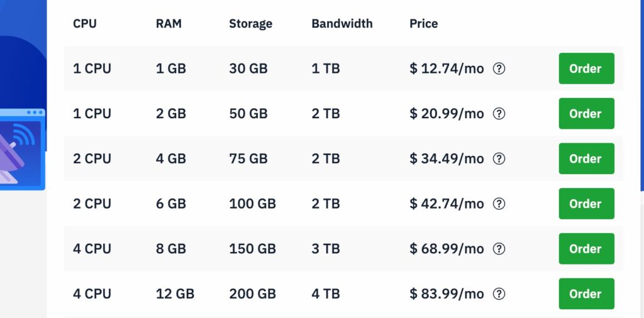Click the RAM column header
This screenshot has height=318, width=644.
coord(169,24)
